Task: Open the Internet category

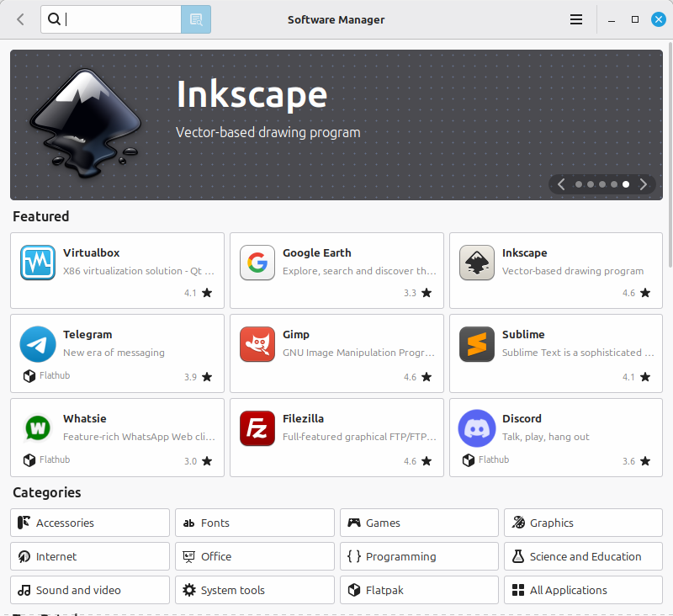Action: click(x=90, y=556)
